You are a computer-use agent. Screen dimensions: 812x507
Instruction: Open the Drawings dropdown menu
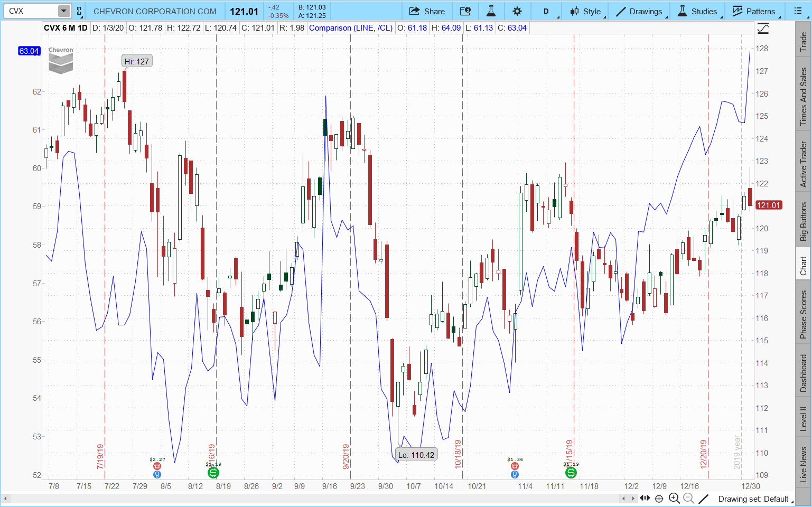click(x=639, y=11)
